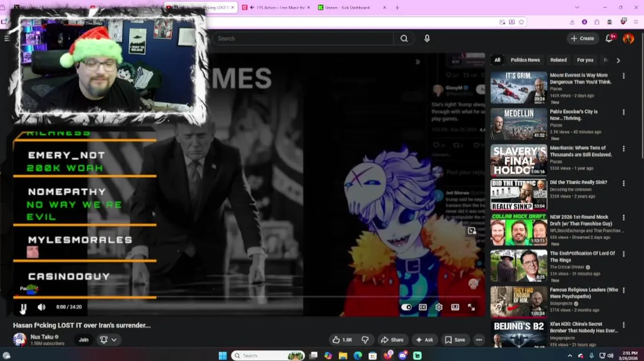The height and width of the screenshot is (361, 644).
Task: Open more options for the Titanic video
Action: [x=623, y=184]
